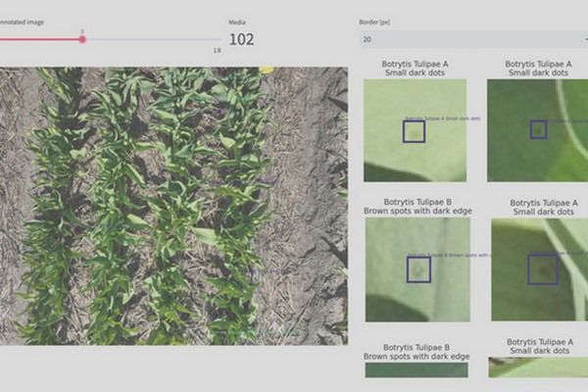Click the middle-left 'Botrytis Tulipae B' caption
Image resolution: width=588 pixels, height=392 pixels.
pos(416,202)
